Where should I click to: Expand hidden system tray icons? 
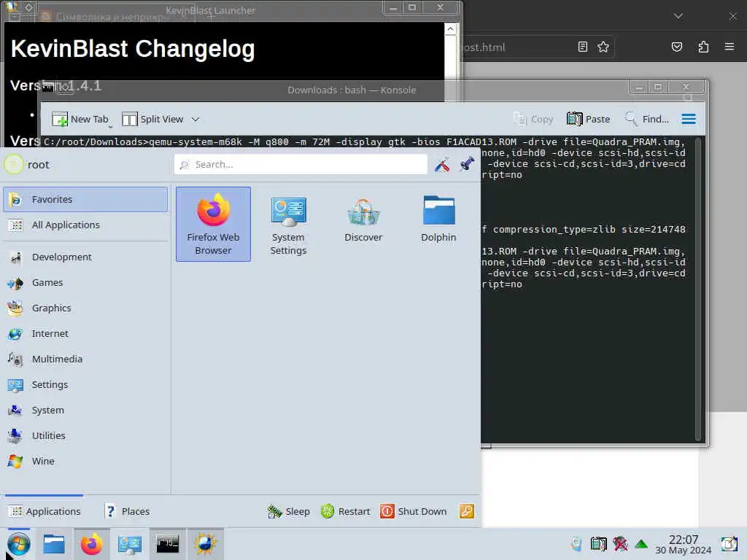pyautogui.click(x=641, y=544)
